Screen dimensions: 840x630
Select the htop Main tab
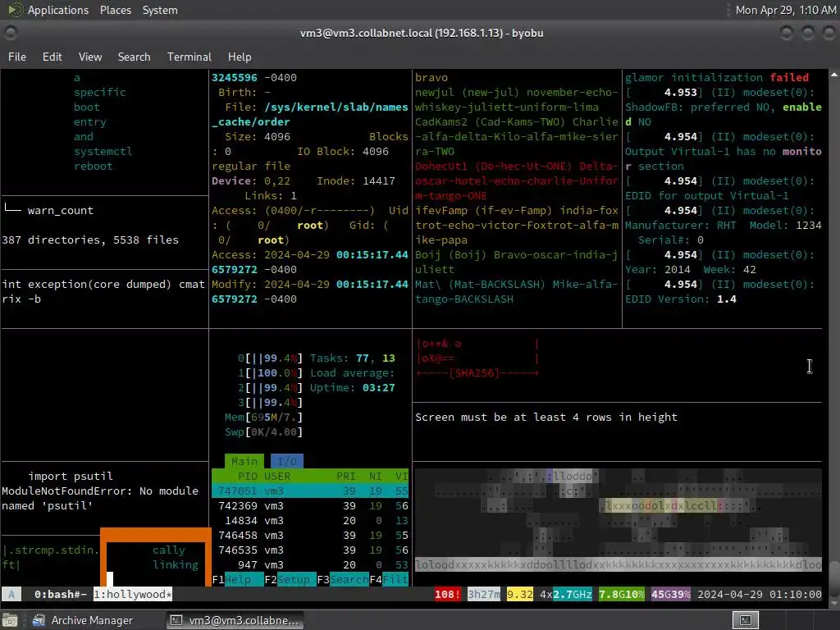click(244, 461)
